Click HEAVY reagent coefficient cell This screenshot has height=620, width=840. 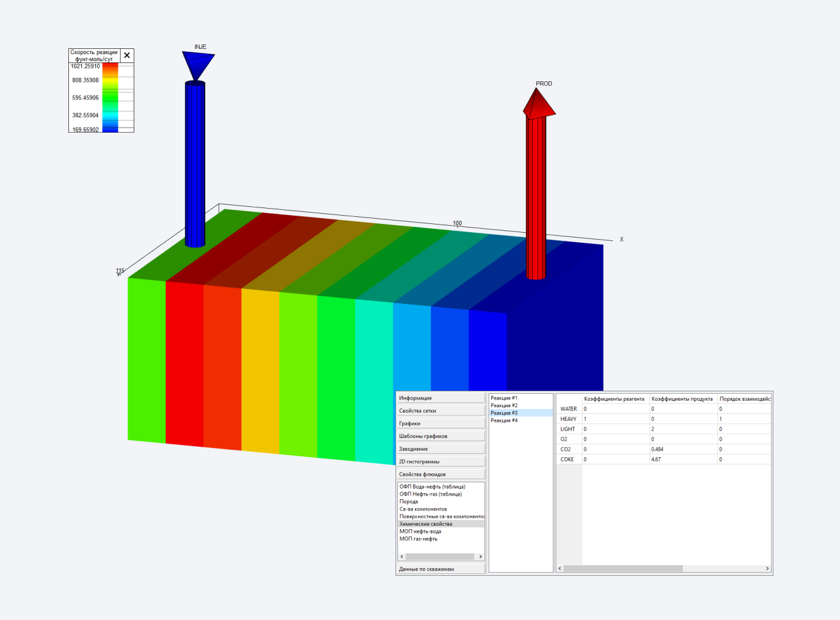click(615, 419)
